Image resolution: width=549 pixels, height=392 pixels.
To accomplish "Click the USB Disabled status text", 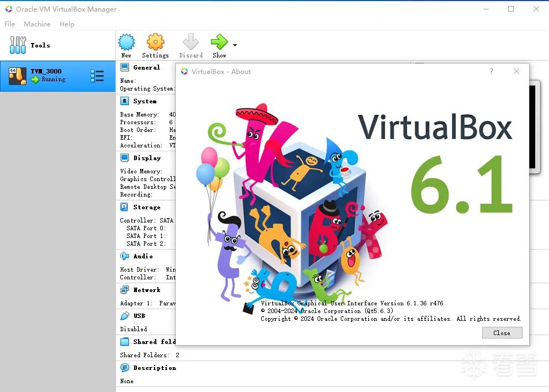I will [134, 329].
